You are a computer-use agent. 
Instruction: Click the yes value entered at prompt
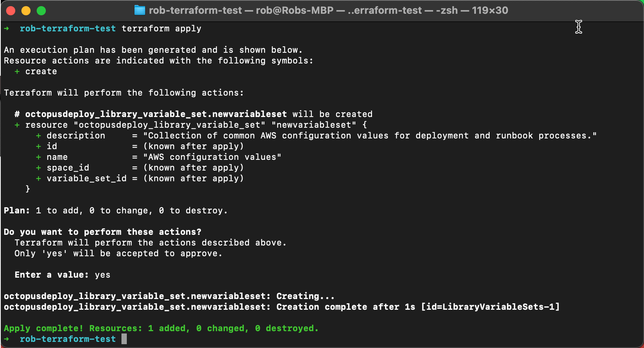[102, 275]
